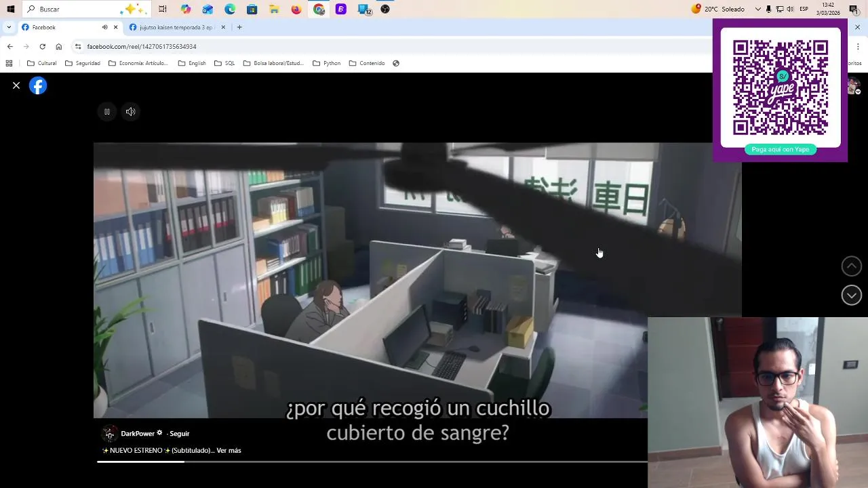868x488 pixels.
Task: Focus the address bar with the facebook.com URL
Action: 393,46
